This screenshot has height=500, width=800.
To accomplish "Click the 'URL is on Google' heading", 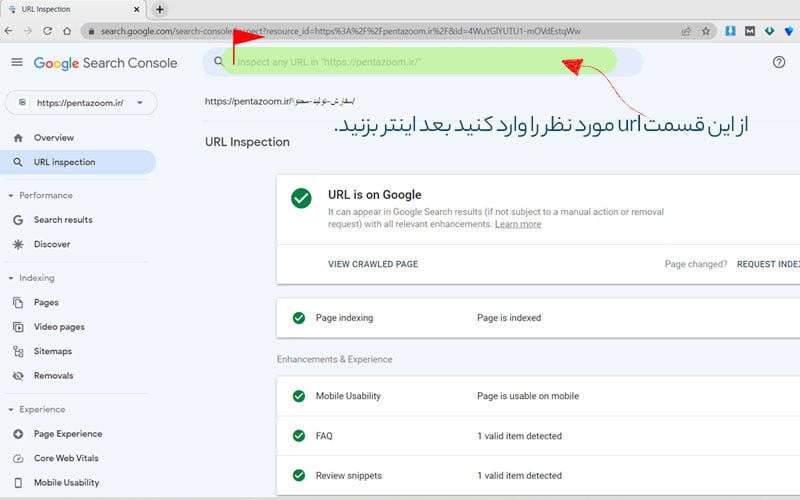I will (x=374, y=195).
